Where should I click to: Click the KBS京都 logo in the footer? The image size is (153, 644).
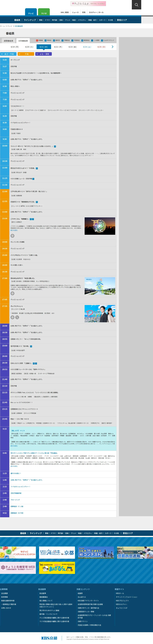(49, 638)
